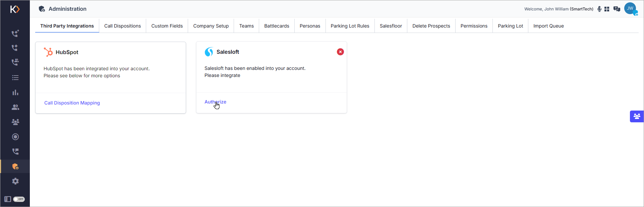Viewport: 644px width, 207px height.
Task: Click the Administration page title
Action: 67,9
